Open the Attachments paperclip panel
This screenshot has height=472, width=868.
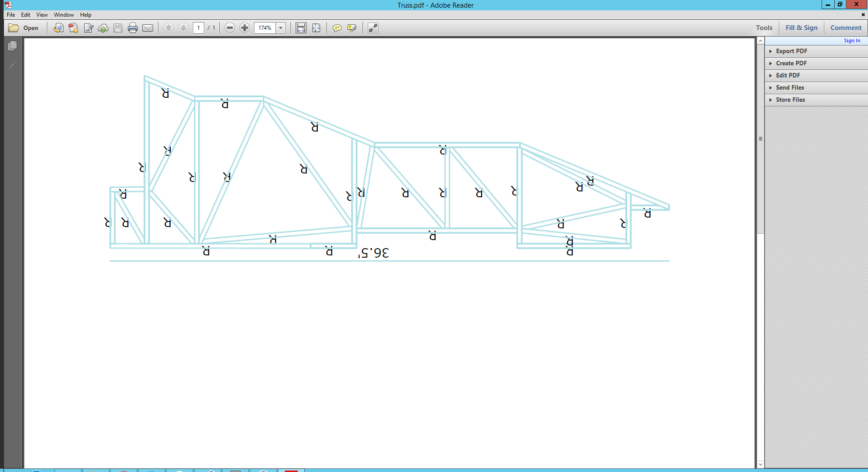13,65
